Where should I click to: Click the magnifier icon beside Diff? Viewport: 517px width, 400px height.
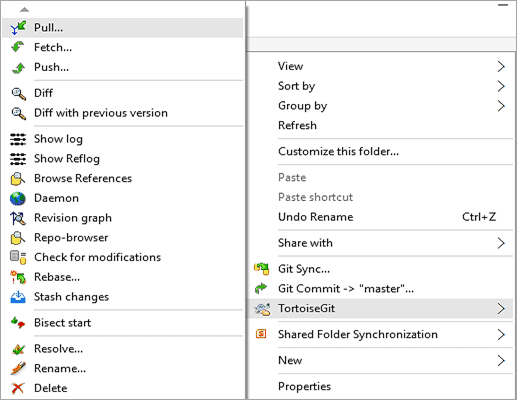pos(18,93)
